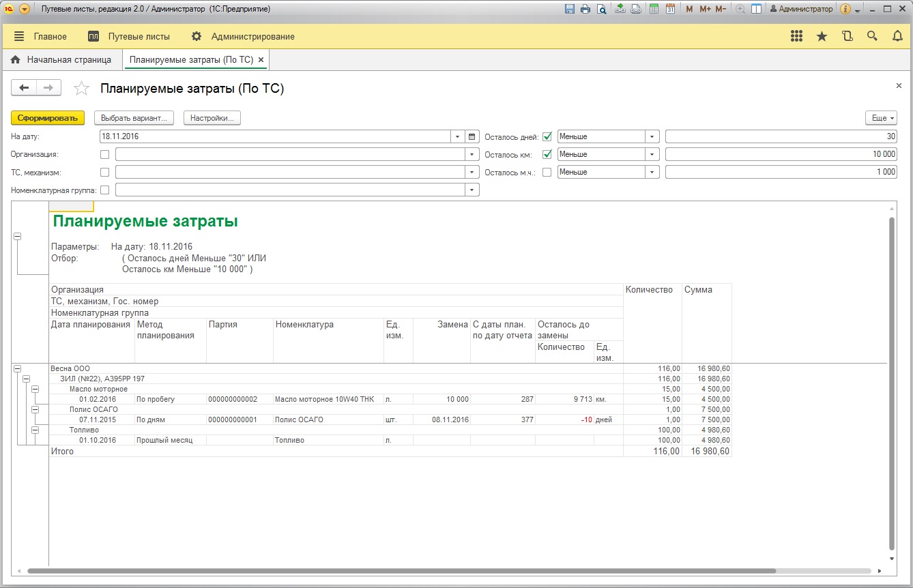Click the search magnifier icon
Screen dimensions: 913x588
click(872, 36)
